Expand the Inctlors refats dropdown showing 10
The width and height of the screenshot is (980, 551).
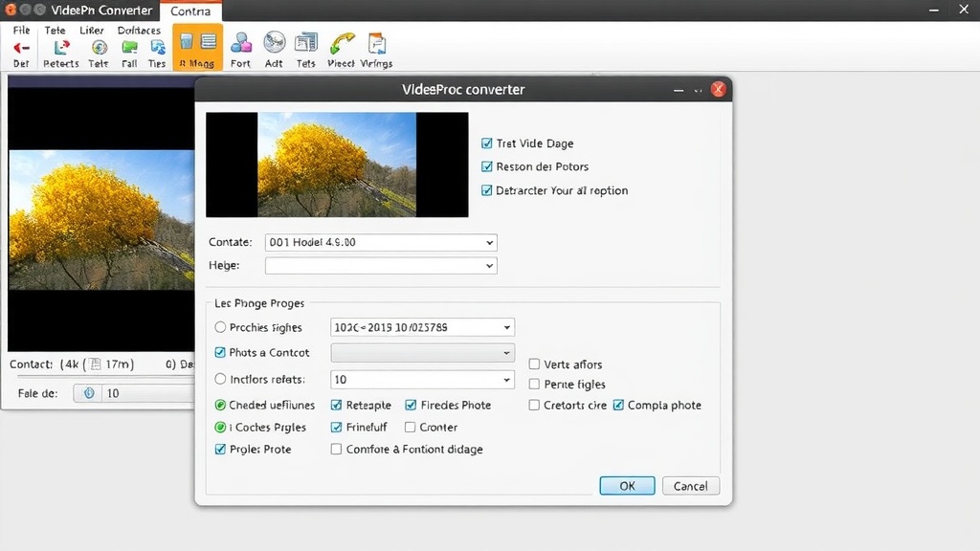pos(506,380)
